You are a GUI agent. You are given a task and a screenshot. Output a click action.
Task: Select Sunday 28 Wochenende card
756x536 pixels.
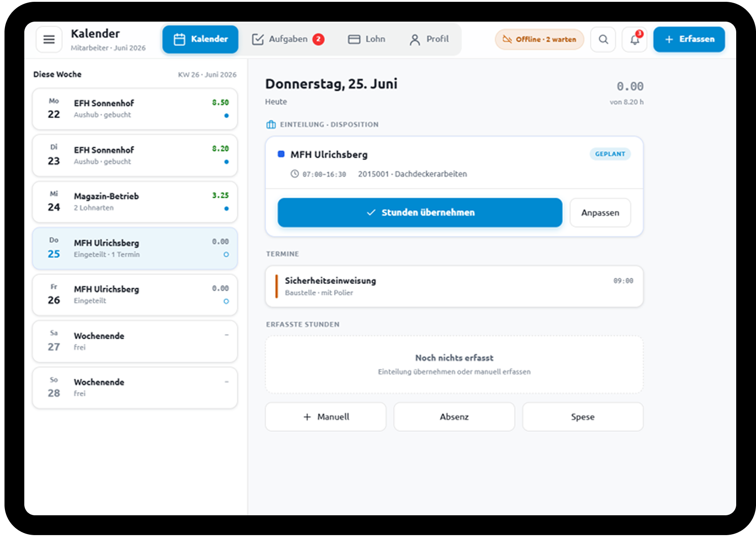(135, 388)
